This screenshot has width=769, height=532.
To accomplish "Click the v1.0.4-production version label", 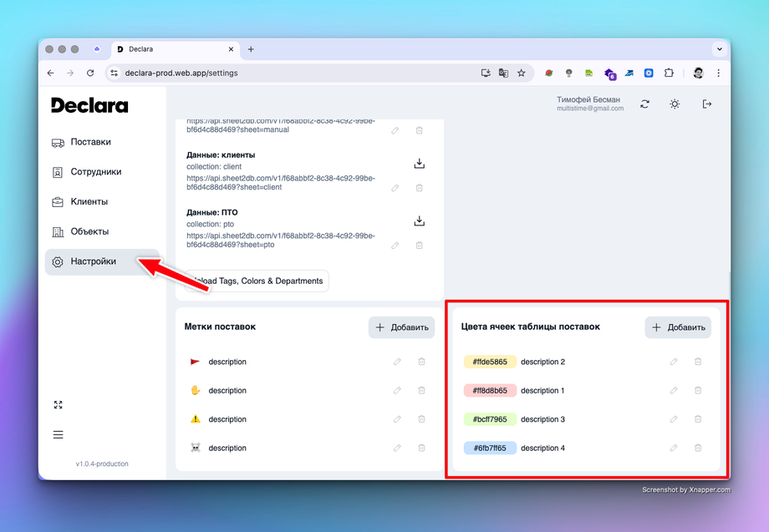I will tap(102, 464).
